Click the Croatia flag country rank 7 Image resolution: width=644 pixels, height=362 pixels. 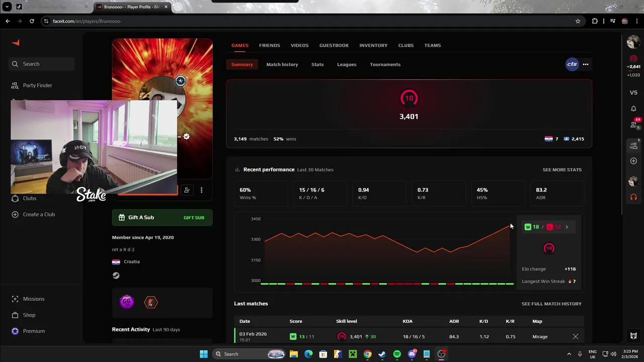551,139
